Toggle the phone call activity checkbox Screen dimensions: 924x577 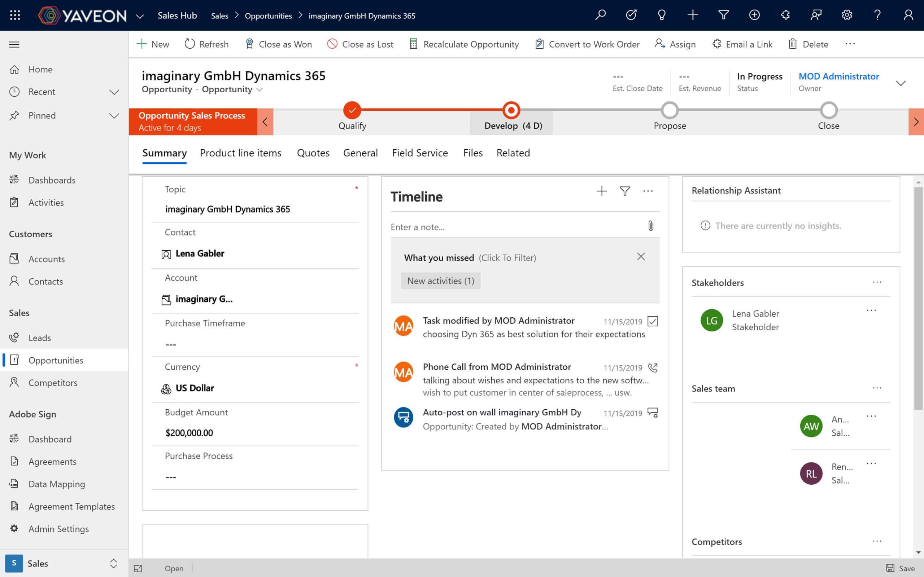coord(653,367)
